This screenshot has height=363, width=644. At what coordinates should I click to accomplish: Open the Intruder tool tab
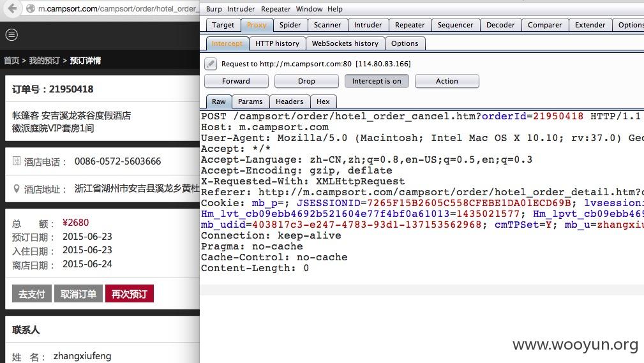click(368, 25)
